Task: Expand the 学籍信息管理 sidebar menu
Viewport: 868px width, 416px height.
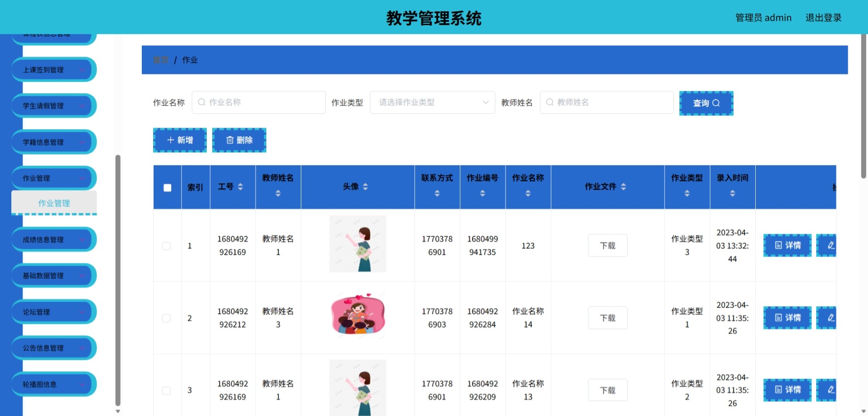Action: (54, 142)
